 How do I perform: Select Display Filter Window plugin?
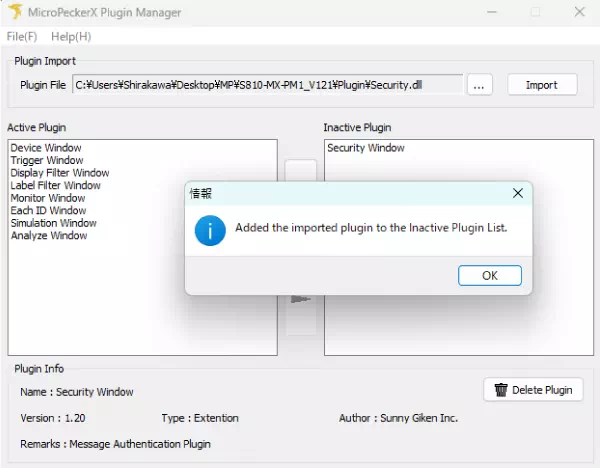59,173
